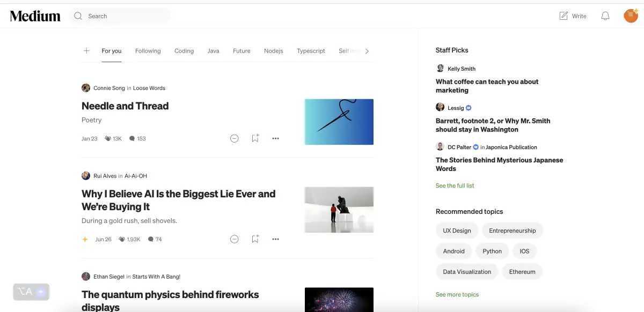Open Kelly Smith's profile
Screen dimensions: 644x312
pyautogui.click(x=462, y=69)
